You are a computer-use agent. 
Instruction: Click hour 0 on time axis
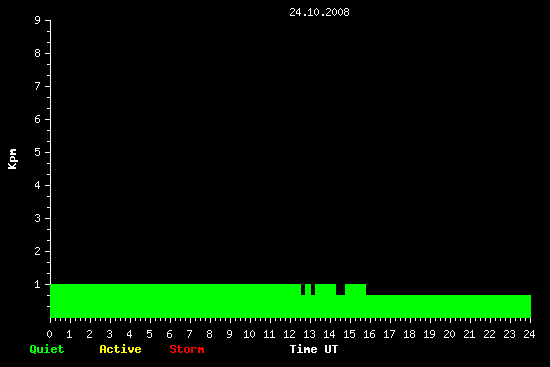click(x=49, y=334)
